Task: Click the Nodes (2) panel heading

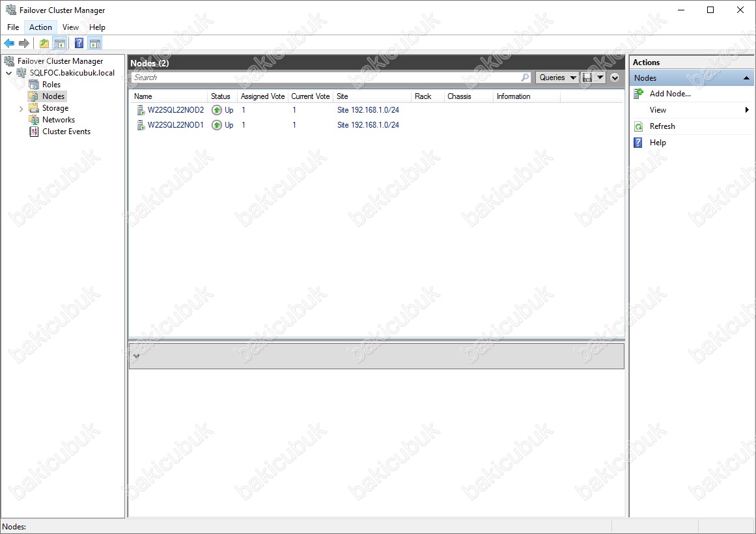Action: click(x=150, y=63)
